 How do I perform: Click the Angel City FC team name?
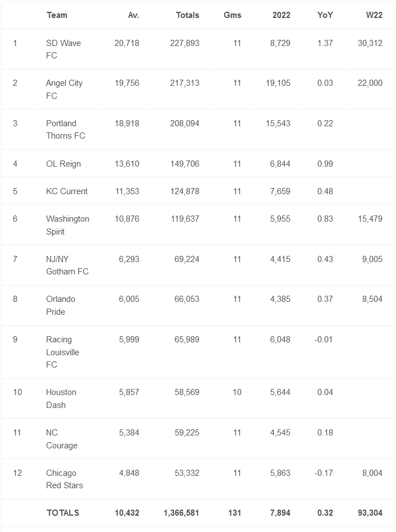(64, 89)
